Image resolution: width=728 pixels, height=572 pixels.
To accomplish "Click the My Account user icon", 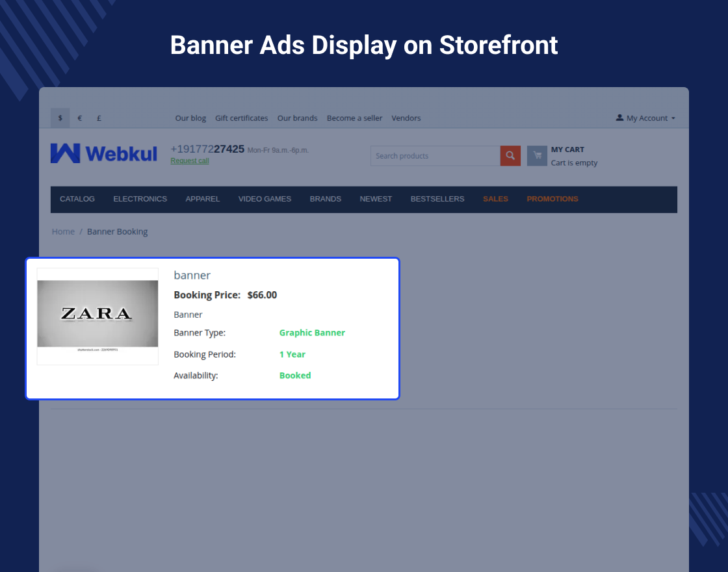I will coord(619,118).
